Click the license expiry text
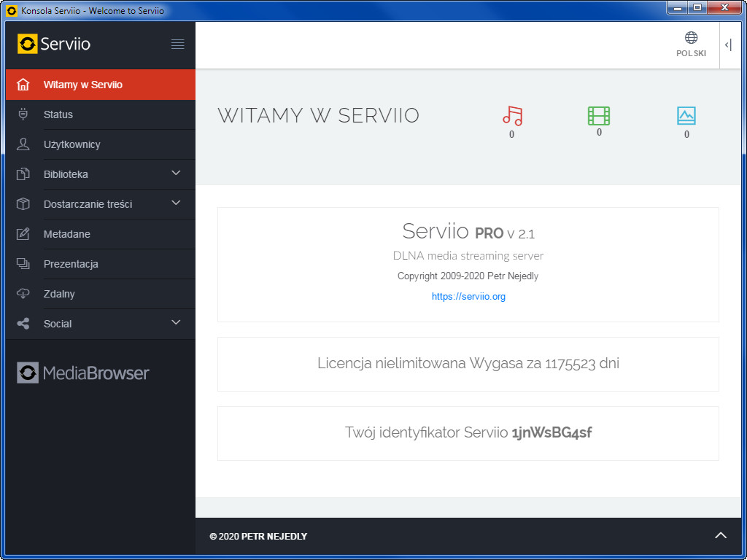Image resolution: width=747 pixels, height=560 pixels. [468, 363]
